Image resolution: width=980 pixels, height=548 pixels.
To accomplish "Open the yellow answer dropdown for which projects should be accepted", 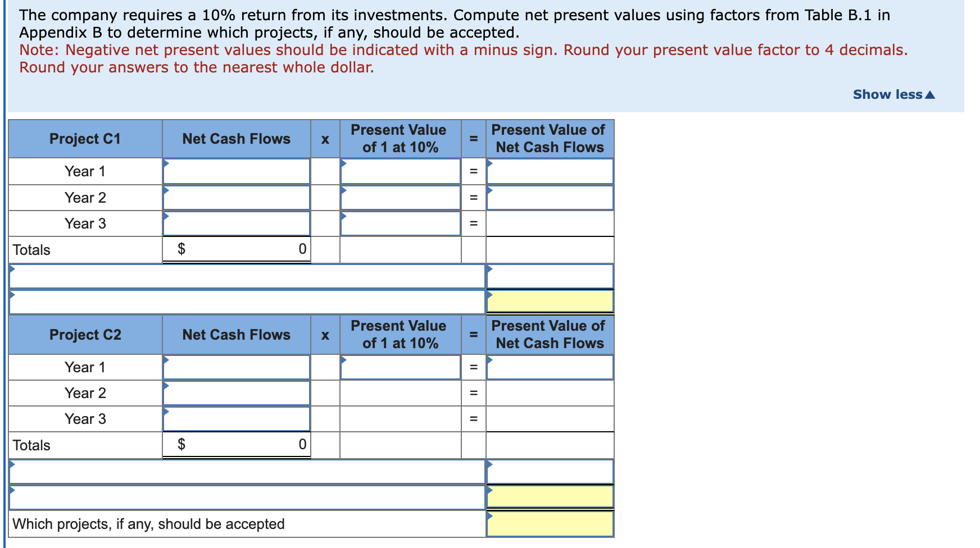I will [549, 524].
